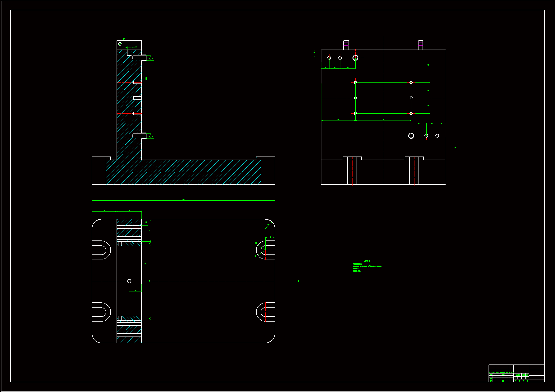This screenshot has height=392, width=555.
Task: Click the last line of technical notes text
Action: click(x=357, y=271)
